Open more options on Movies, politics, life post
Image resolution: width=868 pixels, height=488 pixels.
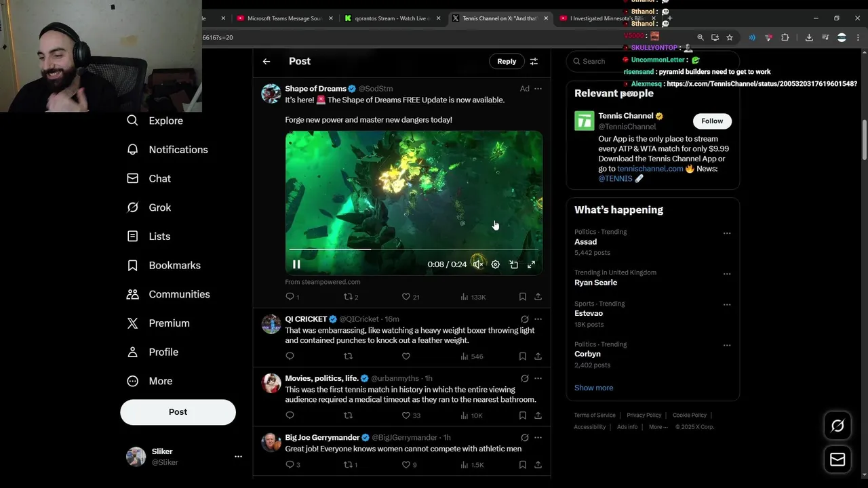(538, 378)
